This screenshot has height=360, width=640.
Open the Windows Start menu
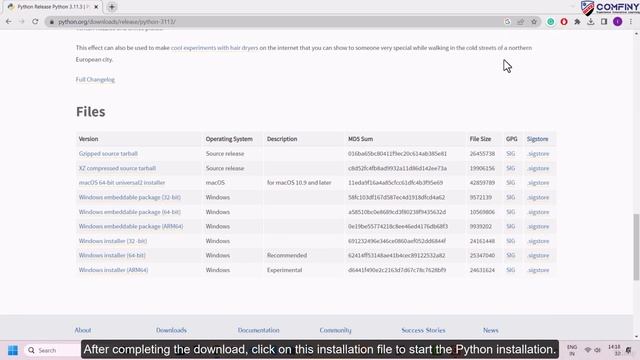pos(13,350)
